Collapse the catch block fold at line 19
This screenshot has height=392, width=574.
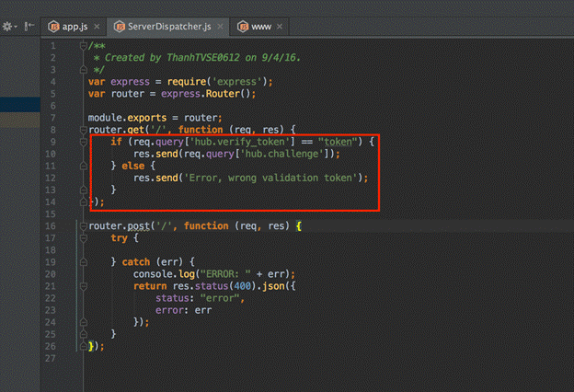tap(84, 262)
